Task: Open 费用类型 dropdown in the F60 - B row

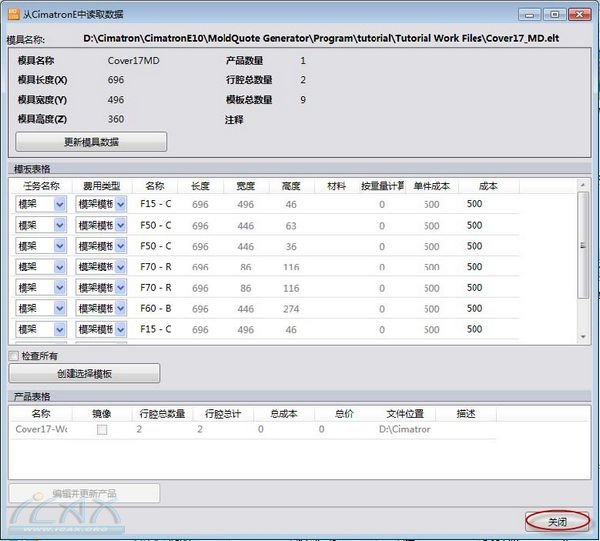Action: click(121, 308)
